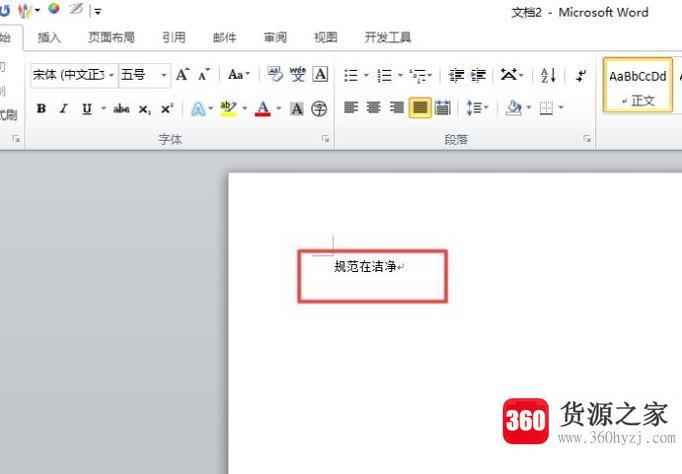Expand bullet list dropdown arrow
Viewport: 682px width, 474px height.
tap(366, 76)
